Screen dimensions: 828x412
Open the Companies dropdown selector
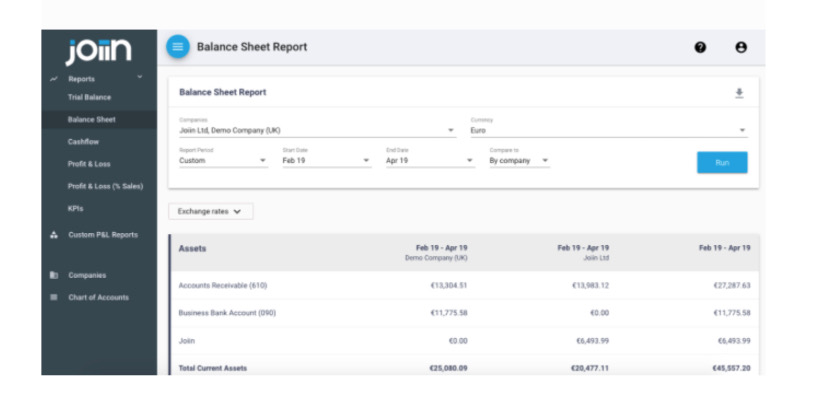point(317,130)
